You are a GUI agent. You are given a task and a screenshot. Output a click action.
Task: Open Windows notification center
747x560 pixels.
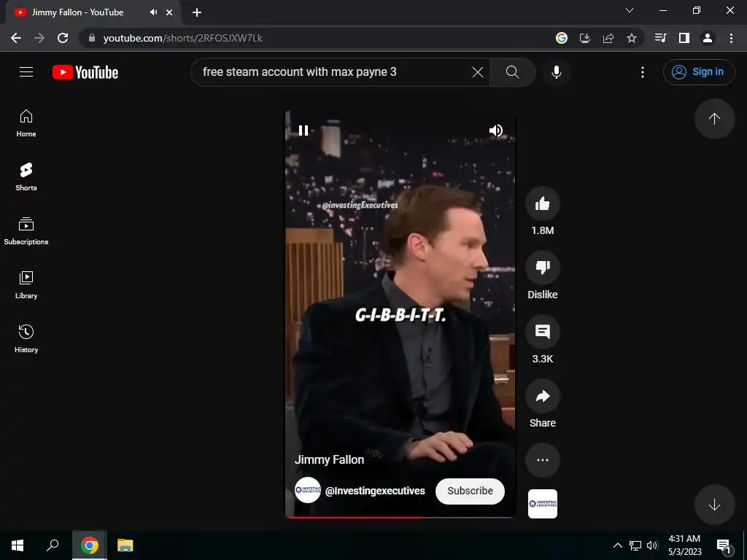tap(724, 545)
